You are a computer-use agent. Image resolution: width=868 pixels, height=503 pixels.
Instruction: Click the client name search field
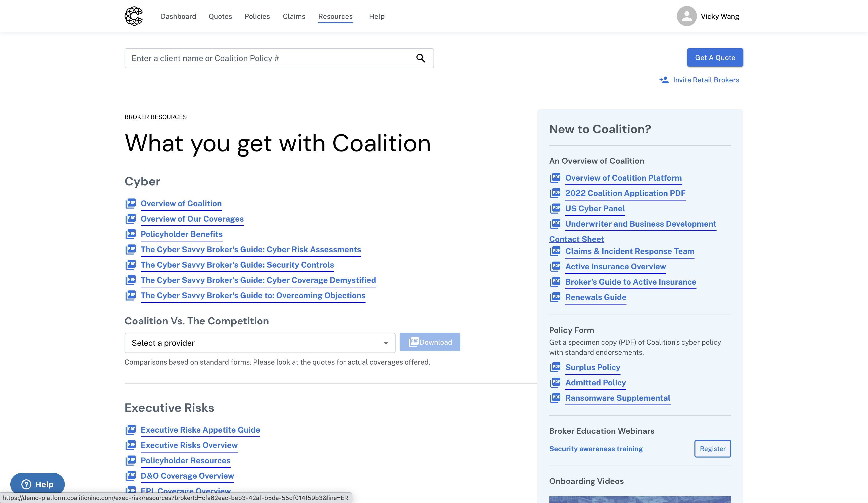pyautogui.click(x=279, y=58)
